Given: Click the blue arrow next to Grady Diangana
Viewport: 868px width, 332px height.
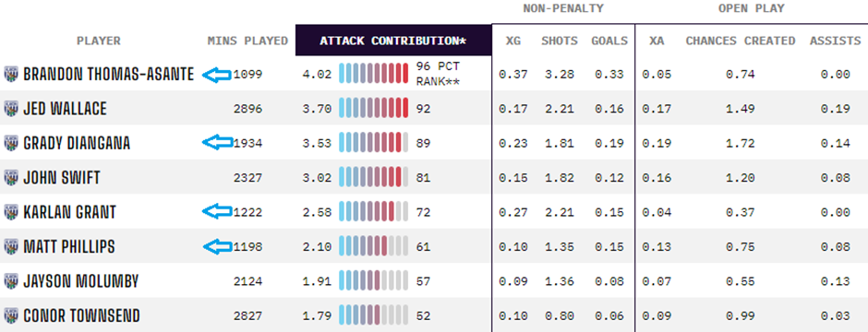Looking at the screenshot, I should point(217,143).
